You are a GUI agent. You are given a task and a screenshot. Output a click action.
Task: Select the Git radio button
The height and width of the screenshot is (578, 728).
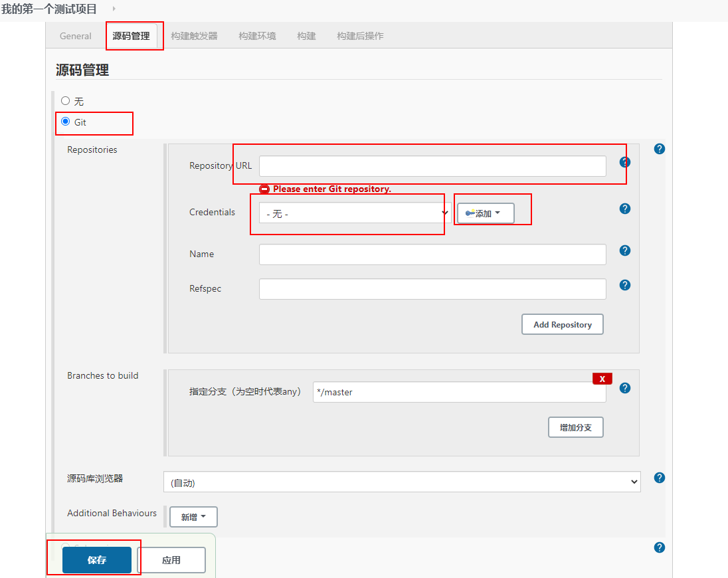66,122
